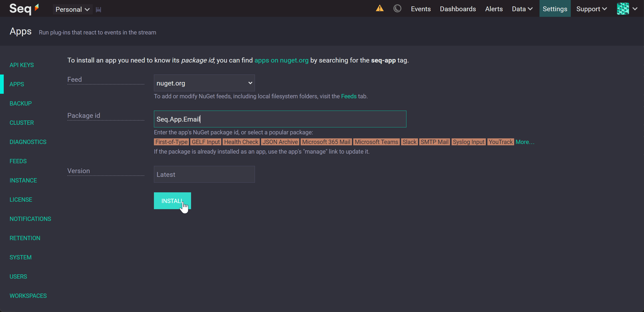Follow the apps on nuget.org link
The width and height of the screenshot is (644, 312).
(x=281, y=60)
